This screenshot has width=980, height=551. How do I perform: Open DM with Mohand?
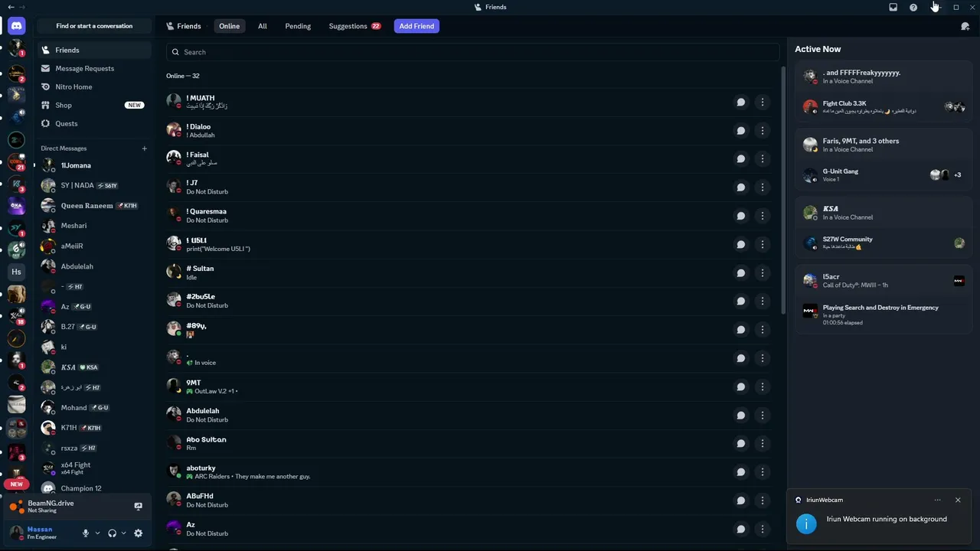94,408
